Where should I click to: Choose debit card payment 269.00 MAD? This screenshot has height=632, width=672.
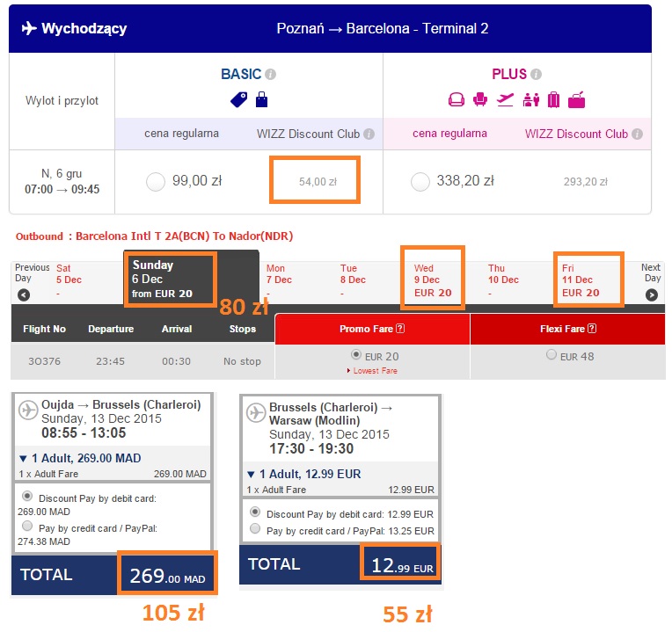pos(27,497)
